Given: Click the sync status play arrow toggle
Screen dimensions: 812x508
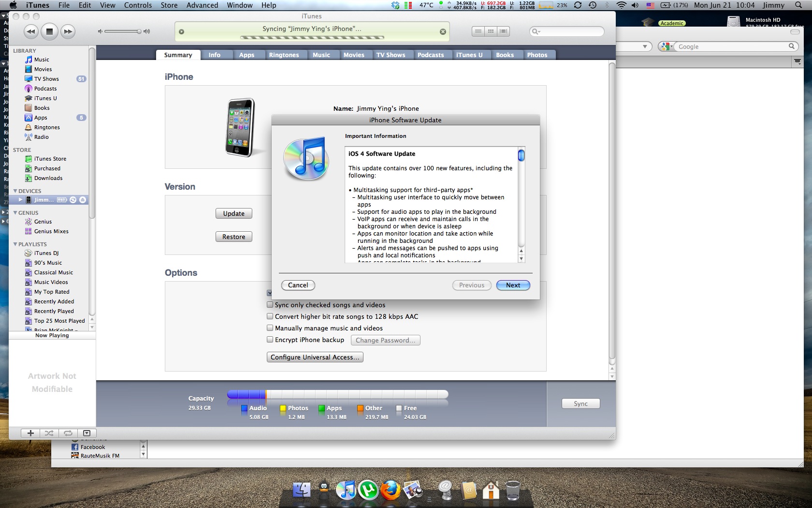Looking at the screenshot, I should (182, 32).
